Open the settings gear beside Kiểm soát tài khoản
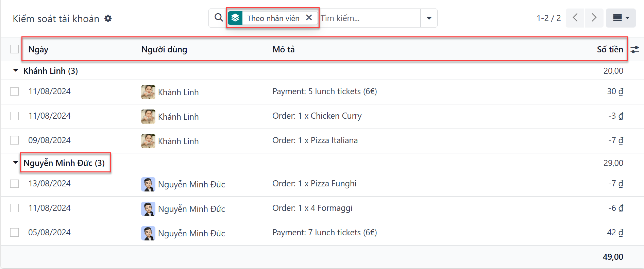Screen dimensions: 644x269 [x=108, y=18]
